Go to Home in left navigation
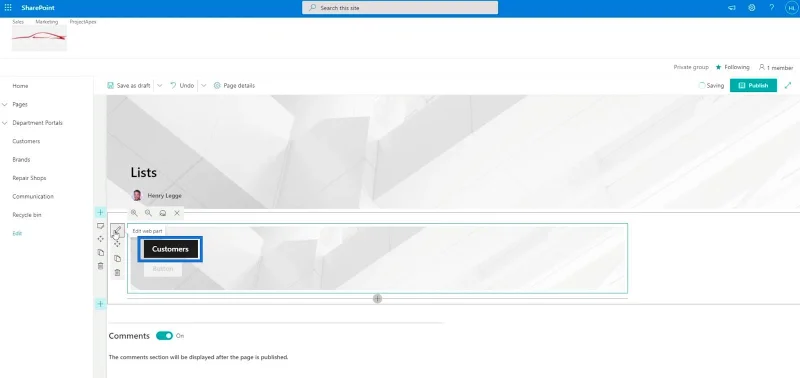 point(20,86)
